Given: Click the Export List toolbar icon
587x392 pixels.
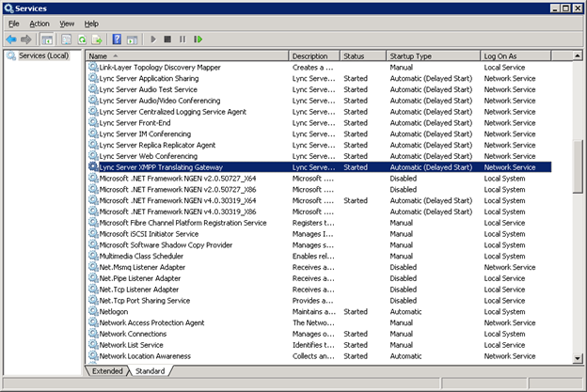Looking at the screenshot, I should [x=97, y=39].
